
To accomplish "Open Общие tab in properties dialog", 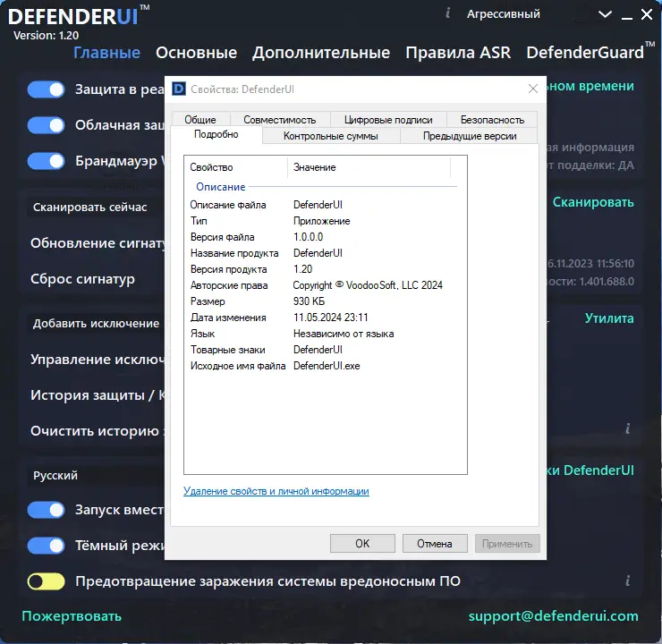I will pos(200,120).
